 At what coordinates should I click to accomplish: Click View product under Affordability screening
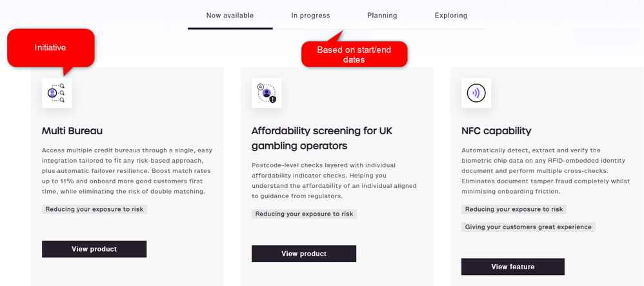[x=304, y=254]
